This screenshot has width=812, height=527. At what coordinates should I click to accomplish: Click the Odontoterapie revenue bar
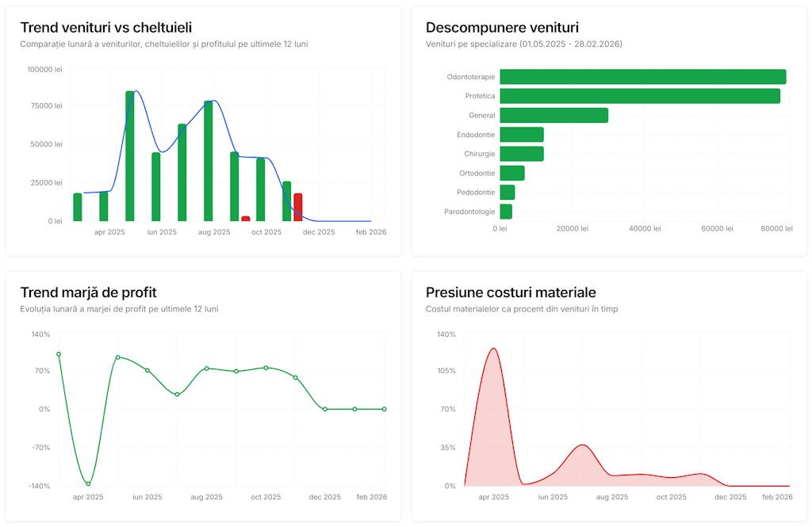coord(642,77)
